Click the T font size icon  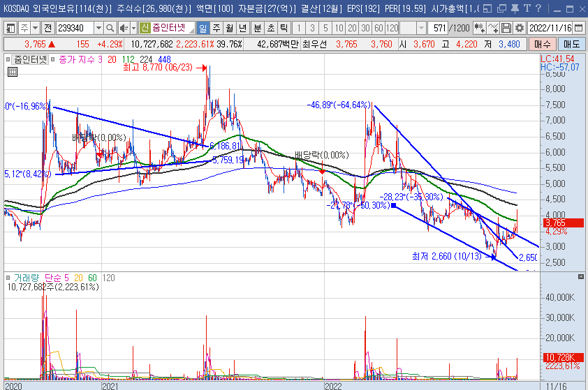(x=527, y=8)
